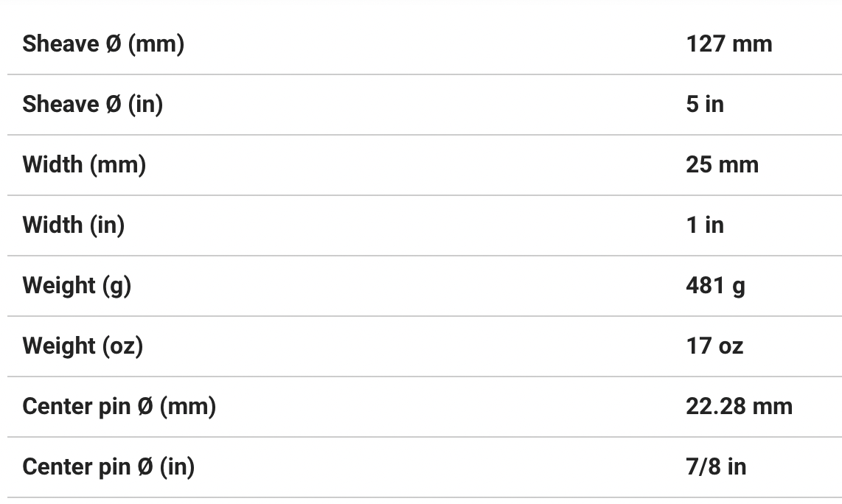Click the Sheave Ø (in) label
Viewport: 842px width, 504px height.
[93, 105]
